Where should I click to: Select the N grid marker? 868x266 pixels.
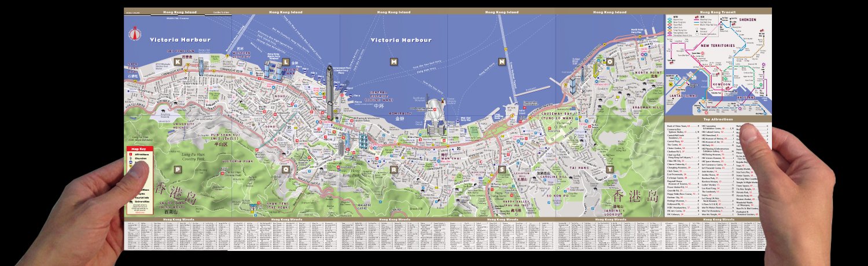(x=502, y=61)
